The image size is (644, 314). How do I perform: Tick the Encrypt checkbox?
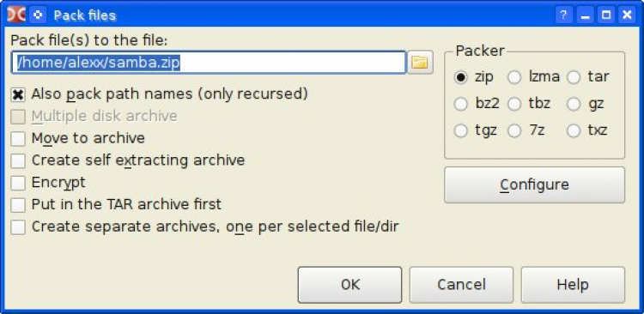[18, 183]
